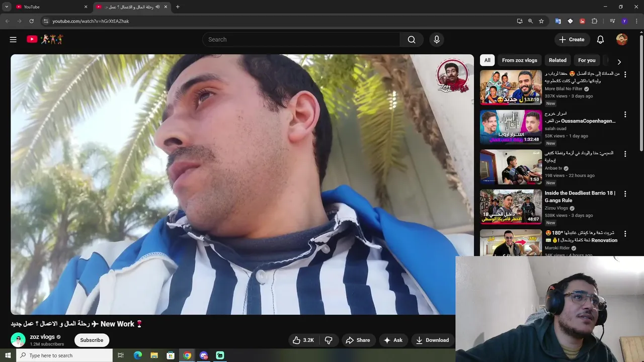Open the Chrome extensions puzzle icon
Image resolution: width=644 pixels, height=362 pixels.
pos(594,21)
